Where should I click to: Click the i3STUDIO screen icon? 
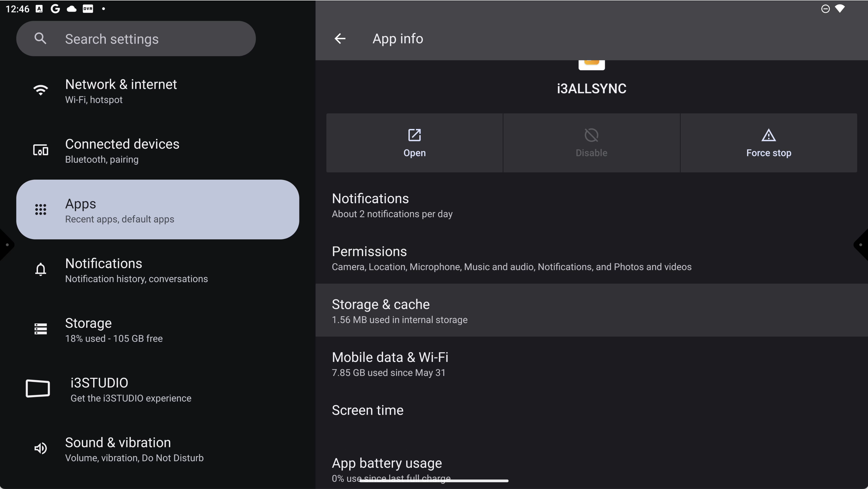[x=38, y=389]
